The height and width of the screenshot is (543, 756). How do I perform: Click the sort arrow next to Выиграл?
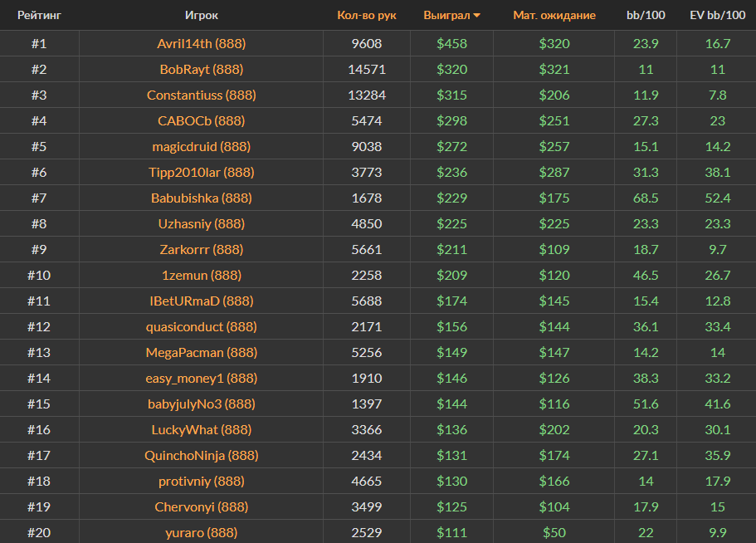point(477,16)
